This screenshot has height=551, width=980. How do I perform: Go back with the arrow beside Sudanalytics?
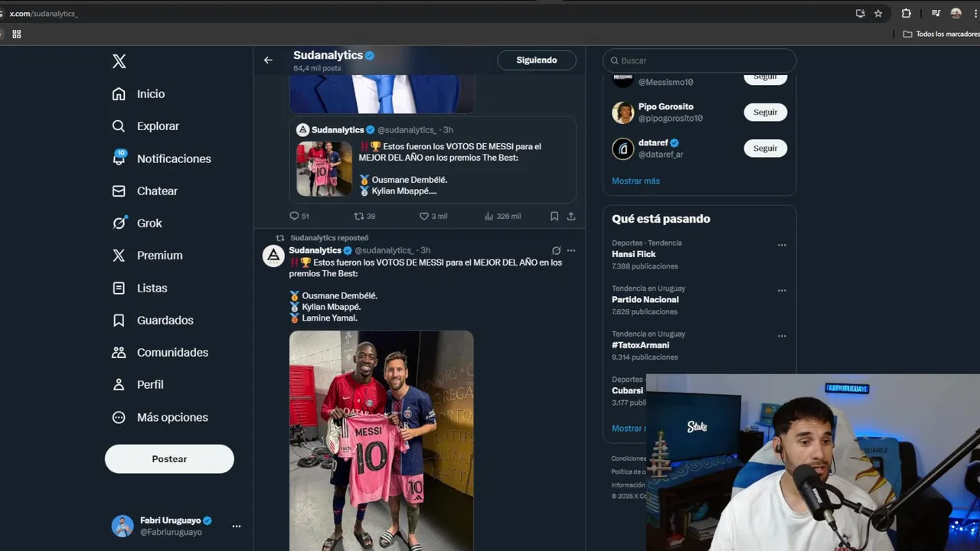268,60
